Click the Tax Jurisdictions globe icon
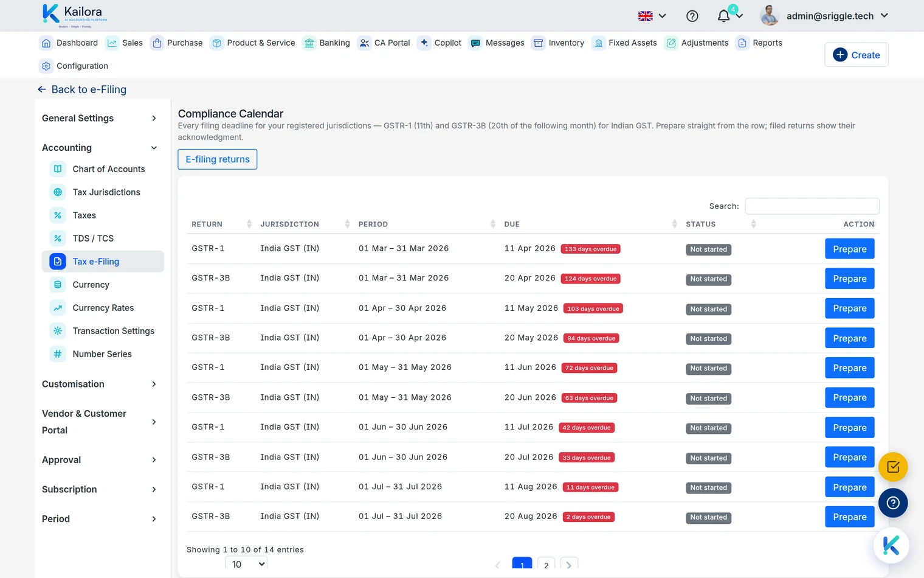The image size is (924, 578). 58,192
